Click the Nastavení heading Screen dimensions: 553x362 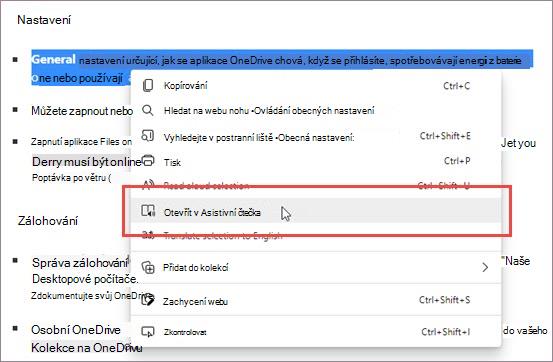44,20
